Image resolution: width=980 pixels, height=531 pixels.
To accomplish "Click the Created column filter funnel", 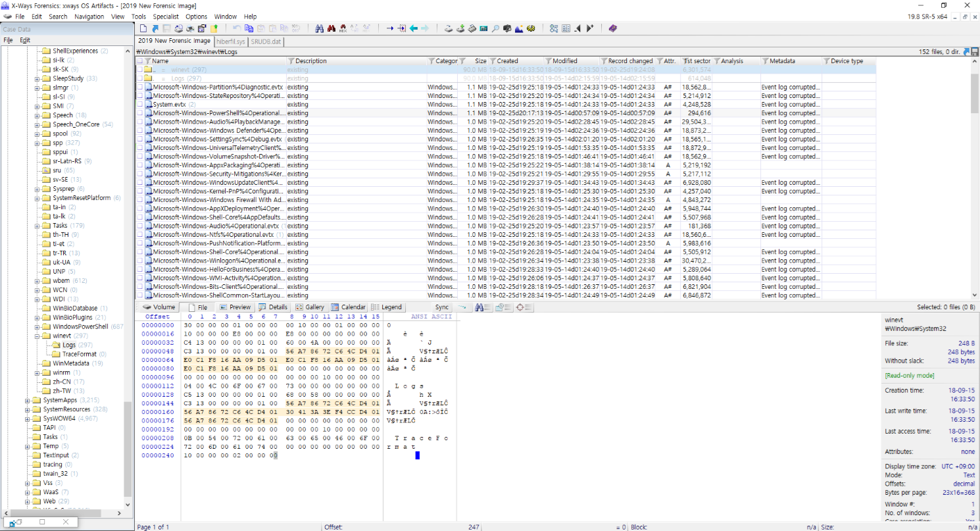I will coord(492,61).
